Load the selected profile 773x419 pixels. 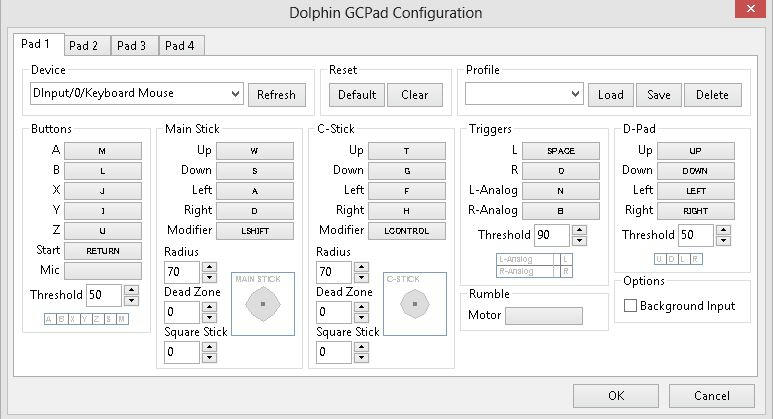[611, 95]
